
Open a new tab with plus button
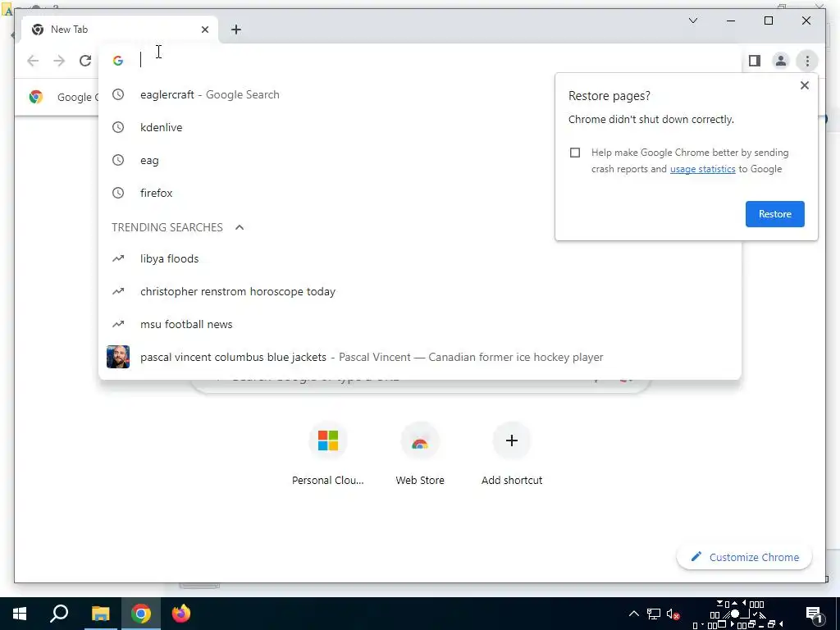click(235, 30)
